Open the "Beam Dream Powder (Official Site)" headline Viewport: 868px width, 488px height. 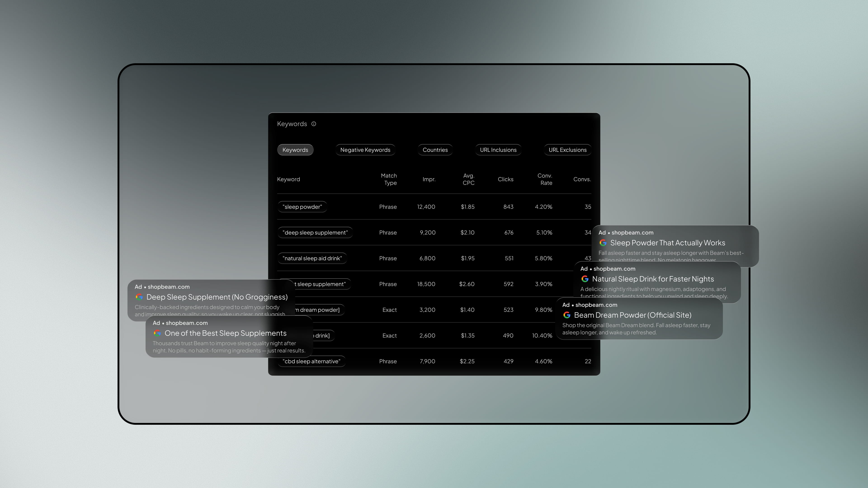pos(632,315)
